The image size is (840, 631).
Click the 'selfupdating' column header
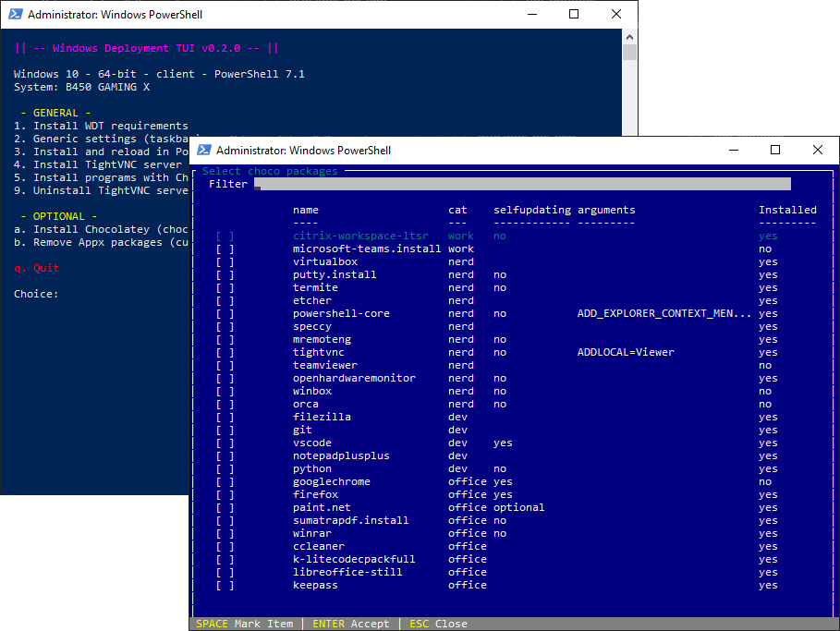tap(532, 210)
